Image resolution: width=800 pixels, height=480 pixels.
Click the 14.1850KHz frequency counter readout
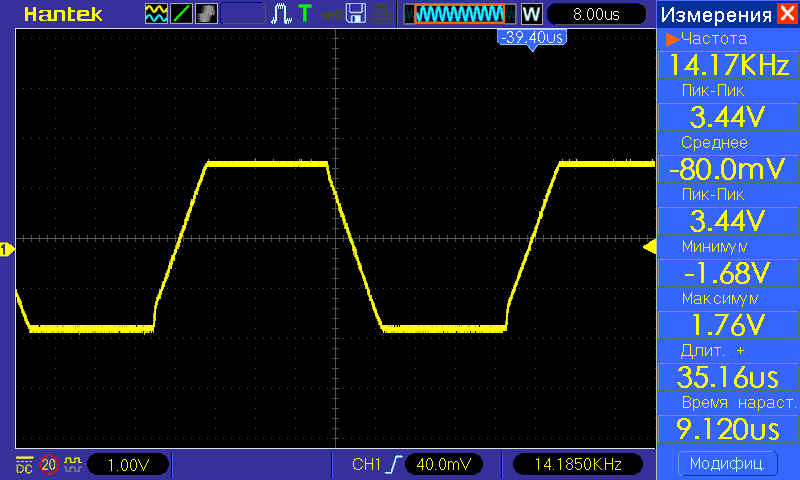[x=578, y=464]
